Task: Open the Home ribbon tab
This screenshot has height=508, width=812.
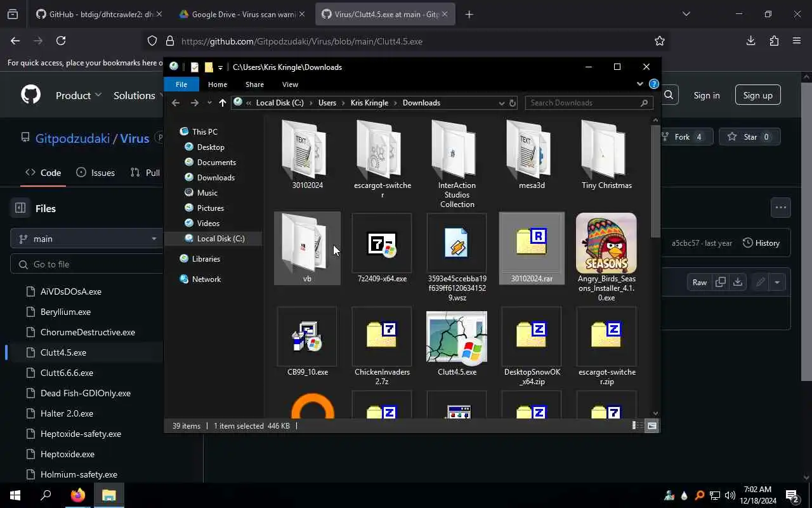Action: click(x=218, y=84)
